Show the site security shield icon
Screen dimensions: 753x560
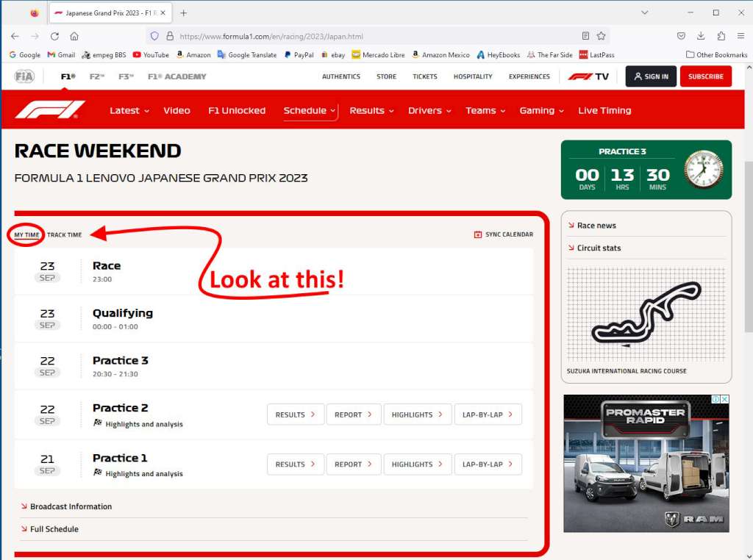(x=154, y=36)
